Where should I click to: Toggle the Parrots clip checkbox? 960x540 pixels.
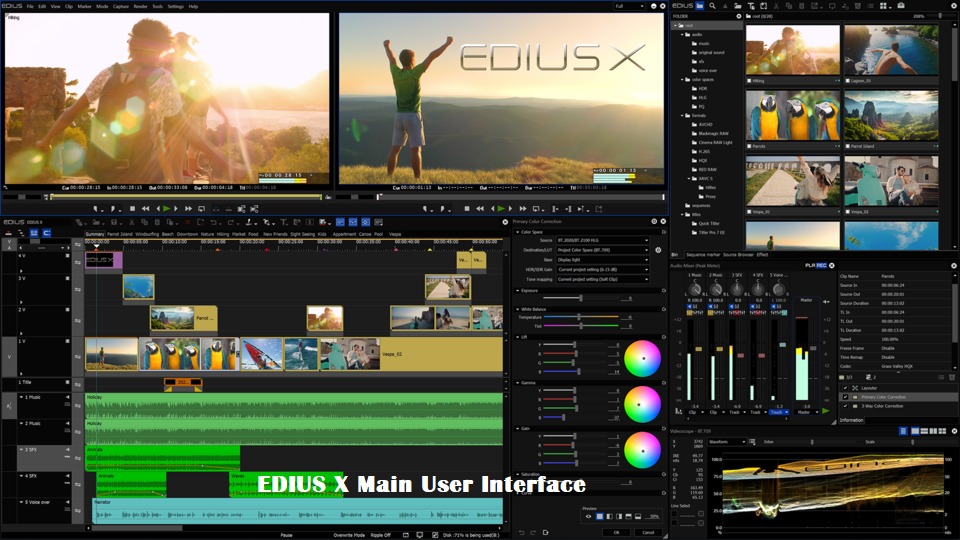[749, 146]
